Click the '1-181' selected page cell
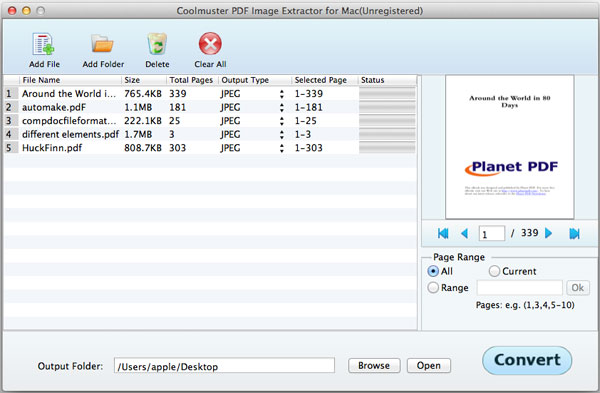 (308, 108)
